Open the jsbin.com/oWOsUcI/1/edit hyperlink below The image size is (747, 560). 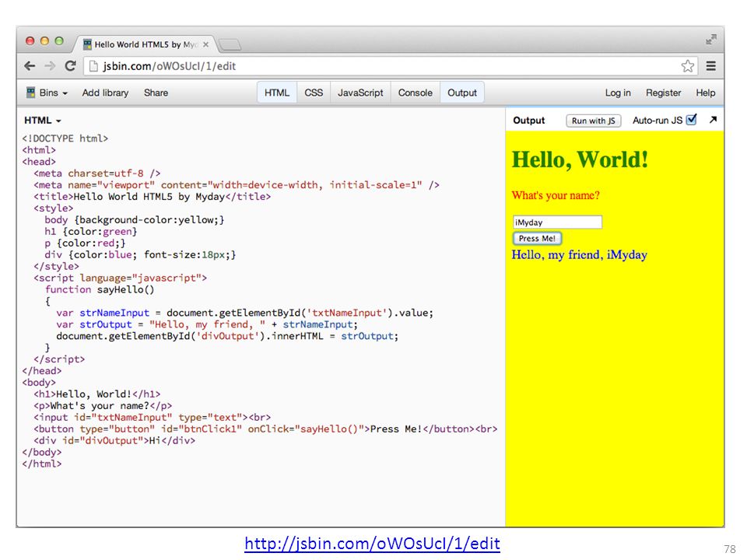(x=372, y=544)
